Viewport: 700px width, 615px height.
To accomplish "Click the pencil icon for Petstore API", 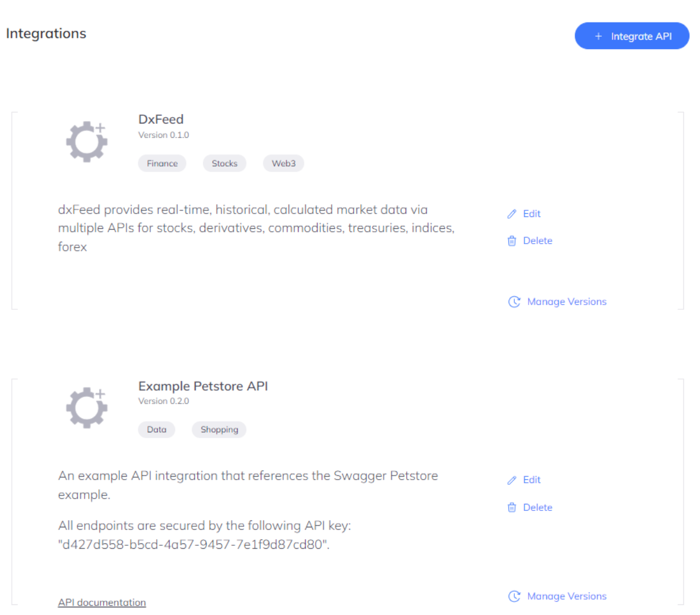I will click(x=512, y=480).
